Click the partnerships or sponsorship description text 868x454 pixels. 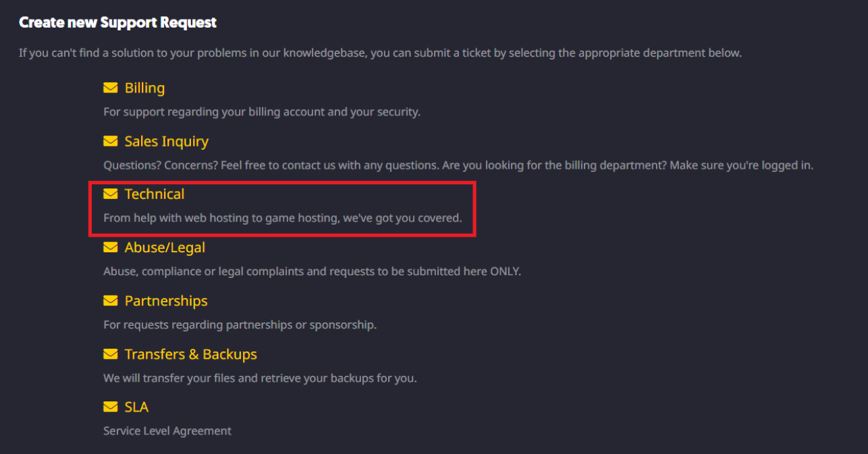tap(240, 324)
